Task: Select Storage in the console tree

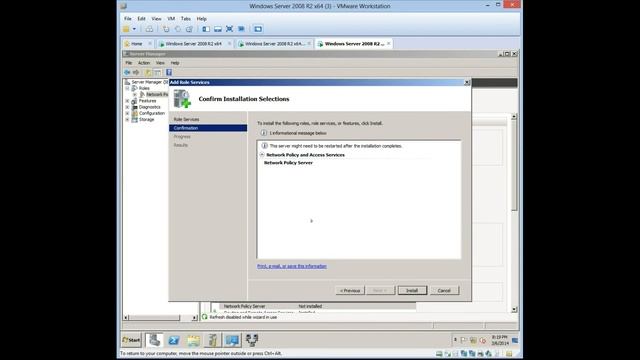Action: point(147,120)
